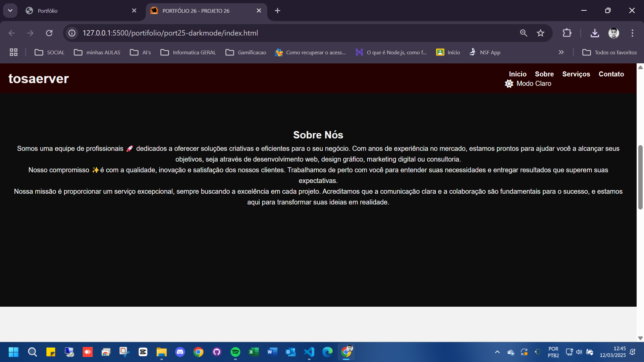This screenshot has width=644, height=362.
Task: Open File Explorer from the taskbar
Action: click(161, 352)
